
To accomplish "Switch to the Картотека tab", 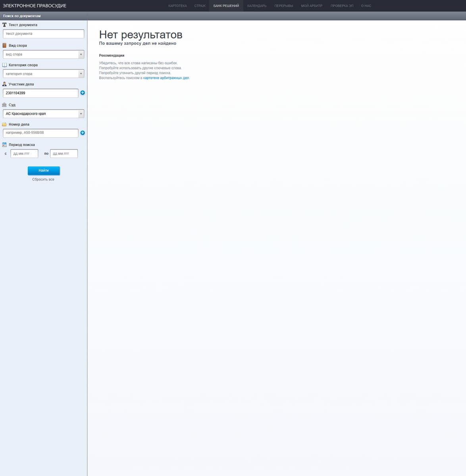I will (177, 6).
